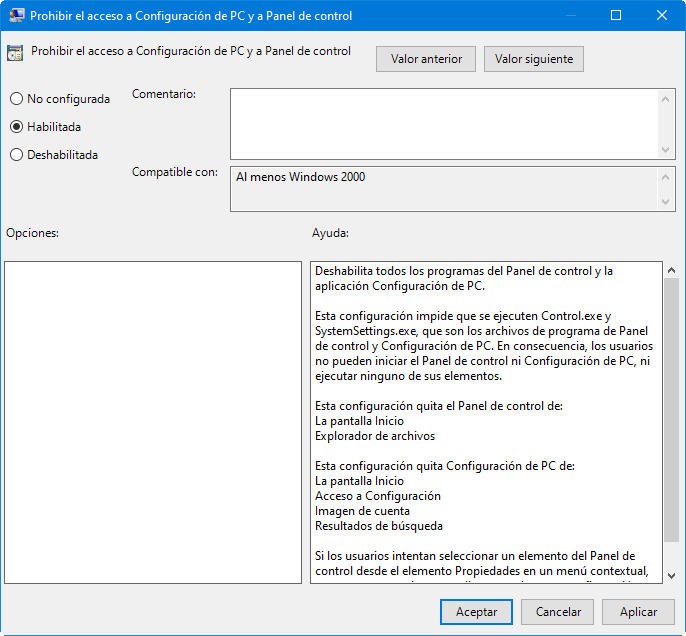686x636 pixels.
Task: Click the Comentario box scroll up arrow
Action: tap(665, 99)
